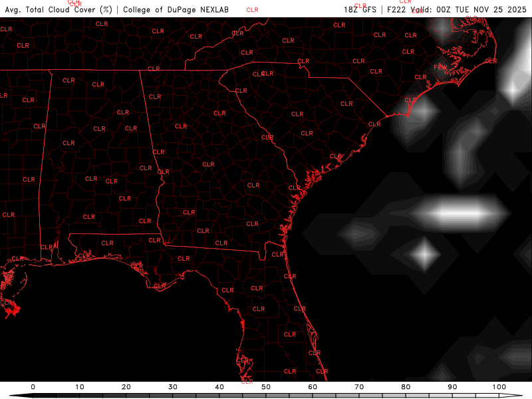Click the "40" label on the color scale

pos(219,387)
